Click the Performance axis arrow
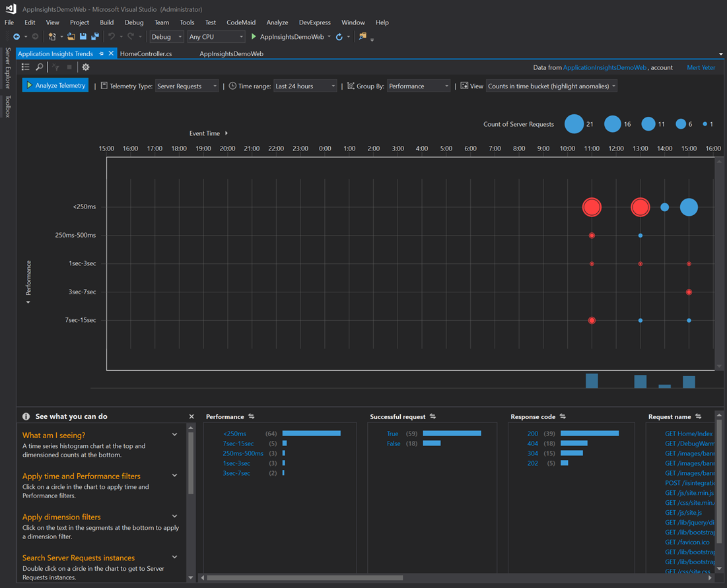727x588 pixels. (x=28, y=302)
